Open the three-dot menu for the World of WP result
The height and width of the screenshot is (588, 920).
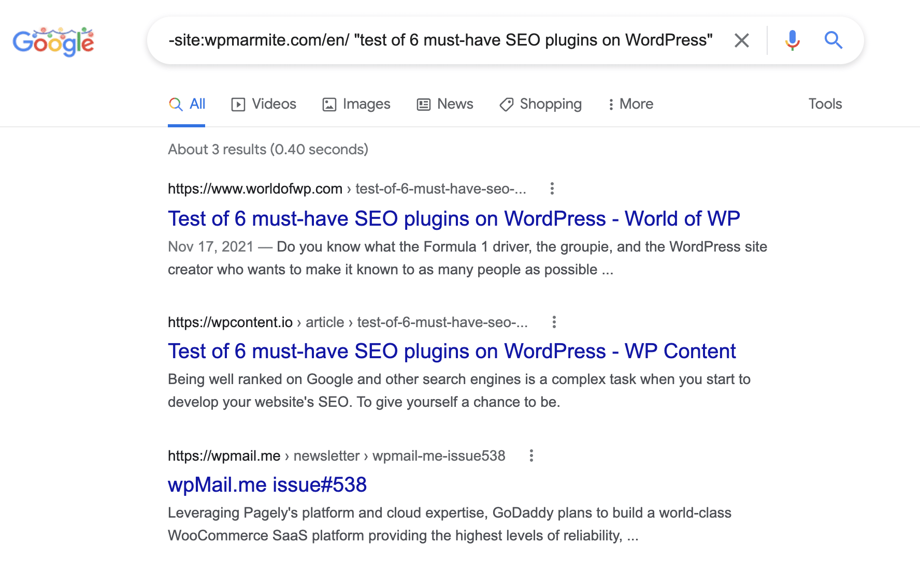tap(552, 189)
